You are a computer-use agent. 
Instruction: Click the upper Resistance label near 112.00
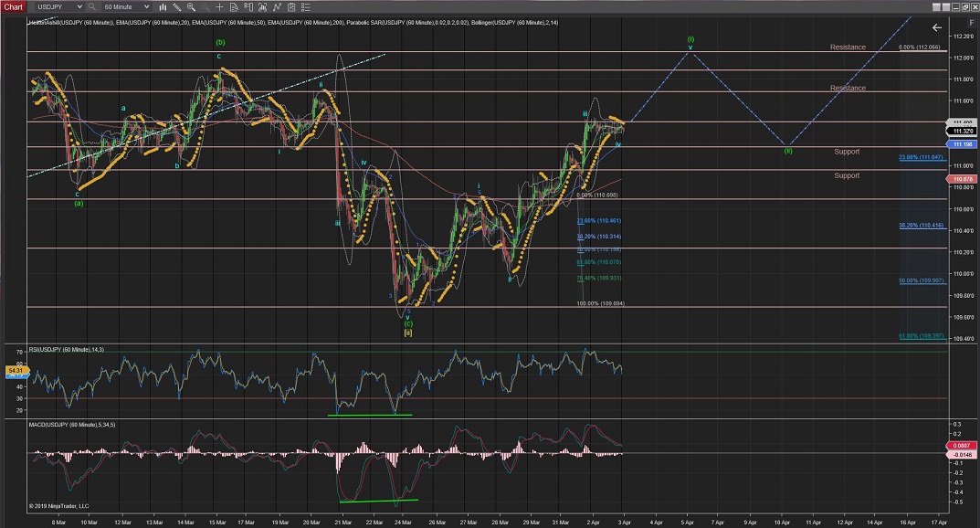coord(848,47)
